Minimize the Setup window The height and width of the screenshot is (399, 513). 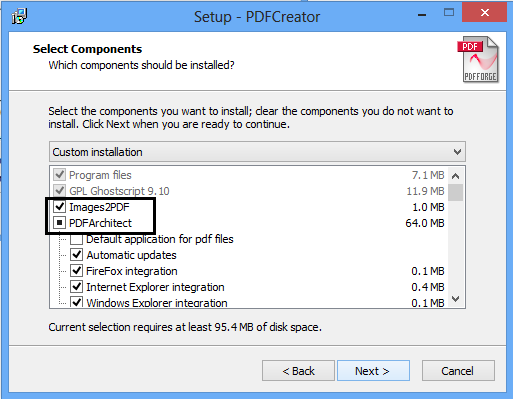(422, 15)
